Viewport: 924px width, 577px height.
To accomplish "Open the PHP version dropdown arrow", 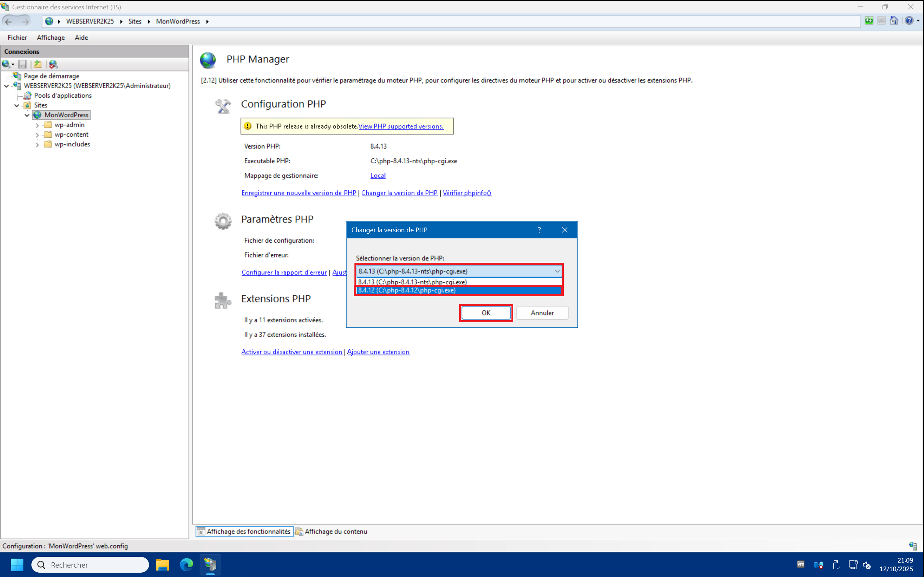I will click(x=557, y=271).
